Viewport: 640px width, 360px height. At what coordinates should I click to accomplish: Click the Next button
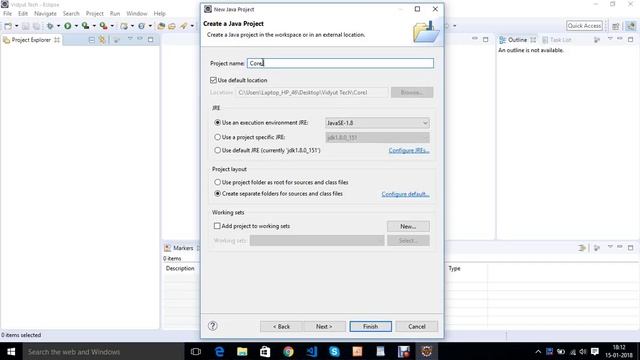pos(324,327)
